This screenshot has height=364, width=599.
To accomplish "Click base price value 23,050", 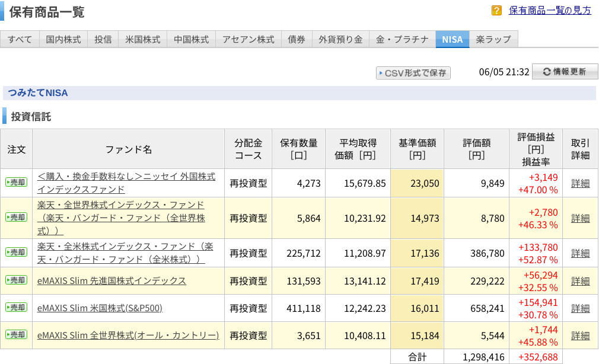I will (x=425, y=183).
